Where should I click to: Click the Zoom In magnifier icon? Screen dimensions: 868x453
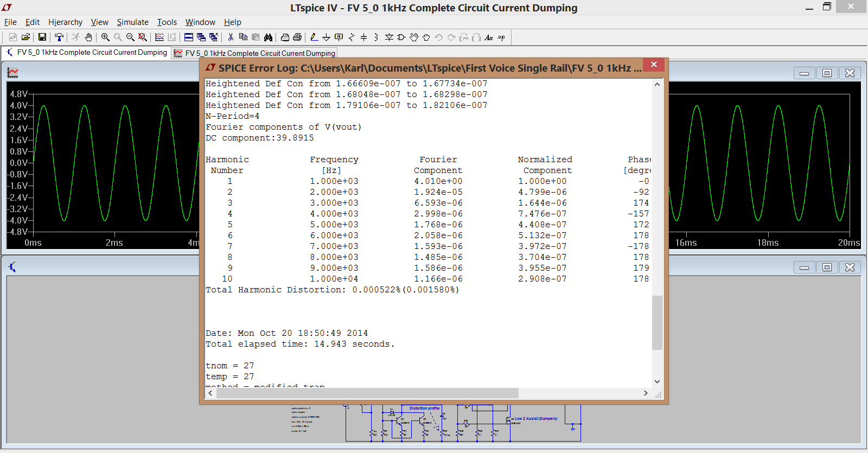(105, 37)
